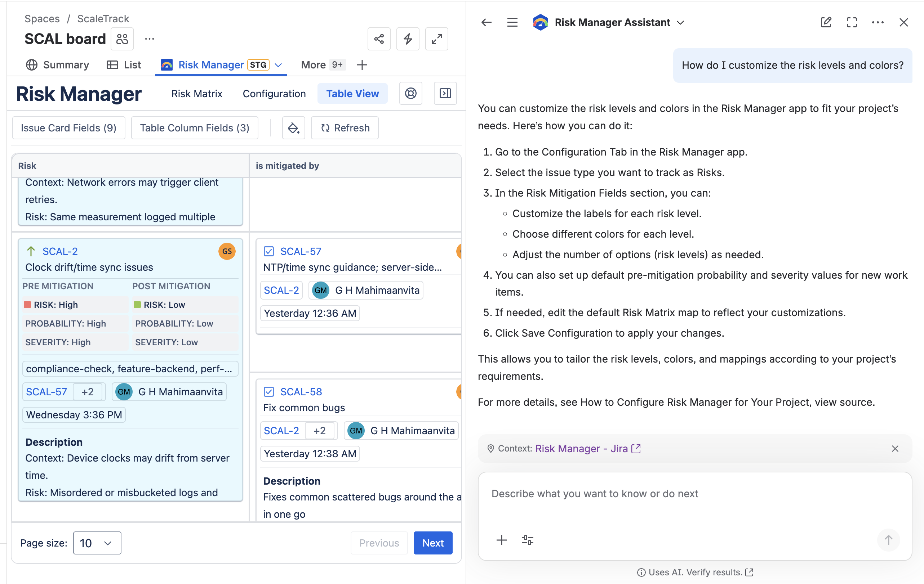The height and width of the screenshot is (584, 924).
Task: Click the SCAL-58 task checkbox icon
Action: point(268,392)
